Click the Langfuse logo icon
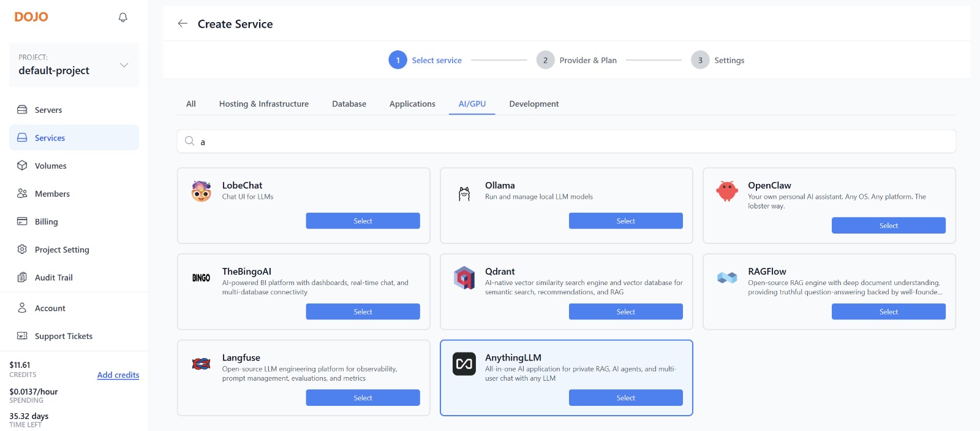Viewport: 980px width, 431px height. click(x=202, y=364)
